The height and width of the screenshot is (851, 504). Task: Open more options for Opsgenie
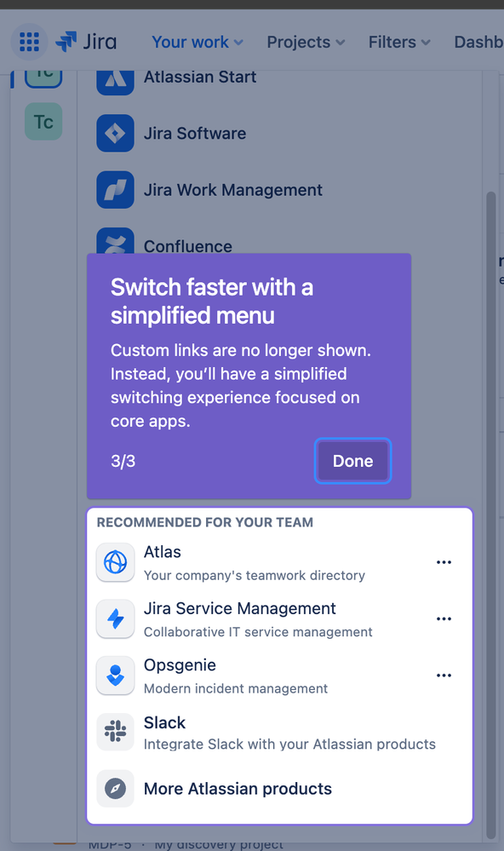click(444, 676)
